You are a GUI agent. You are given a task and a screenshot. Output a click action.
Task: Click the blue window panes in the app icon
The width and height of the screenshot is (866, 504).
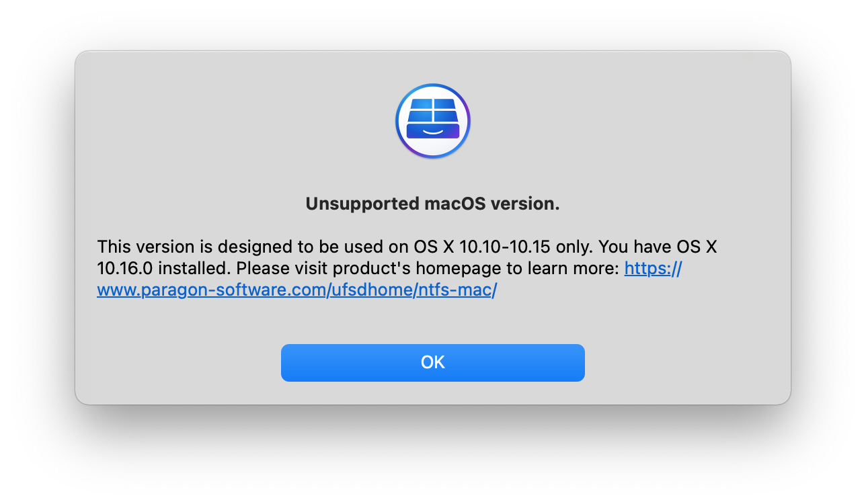click(433, 110)
